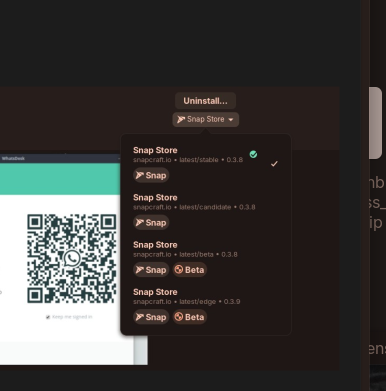The width and height of the screenshot is (386, 391).
Task: Select Snap Store latest/stable 0.3.8 source
Action: (x=206, y=163)
